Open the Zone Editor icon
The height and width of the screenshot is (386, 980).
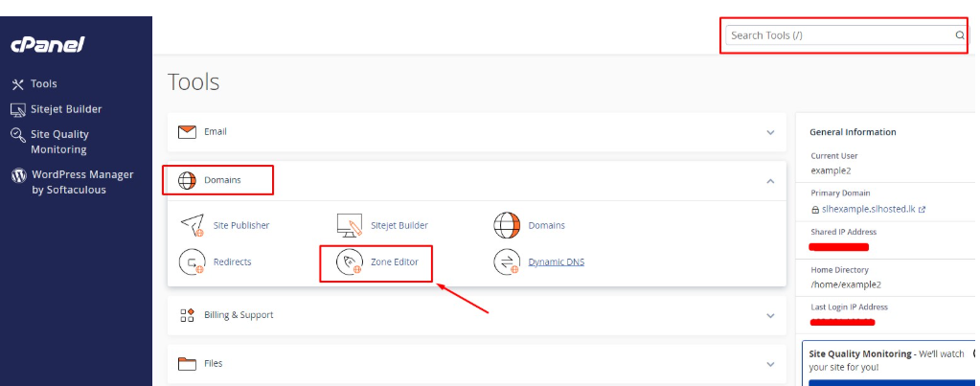click(x=349, y=261)
